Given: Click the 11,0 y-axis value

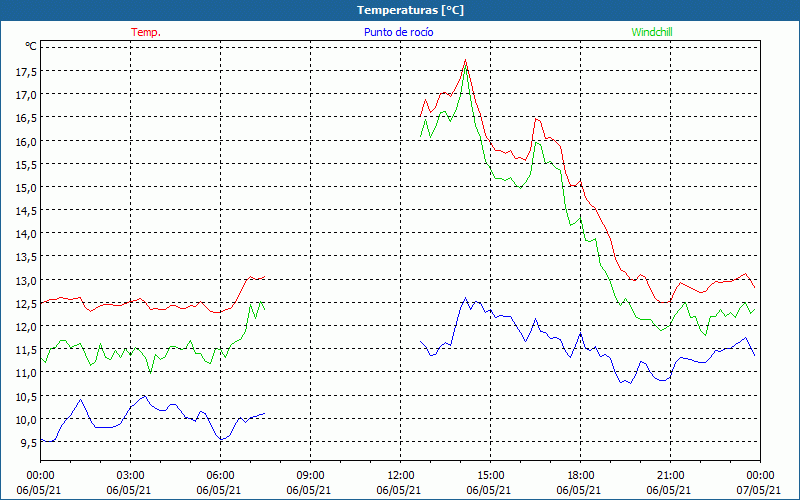Looking at the screenshot, I should [27, 373].
